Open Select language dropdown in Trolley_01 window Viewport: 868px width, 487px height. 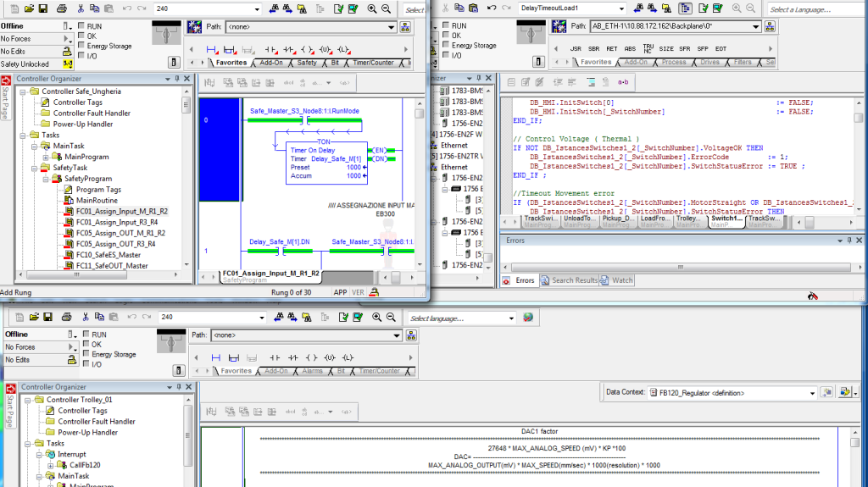pos(511,318)
